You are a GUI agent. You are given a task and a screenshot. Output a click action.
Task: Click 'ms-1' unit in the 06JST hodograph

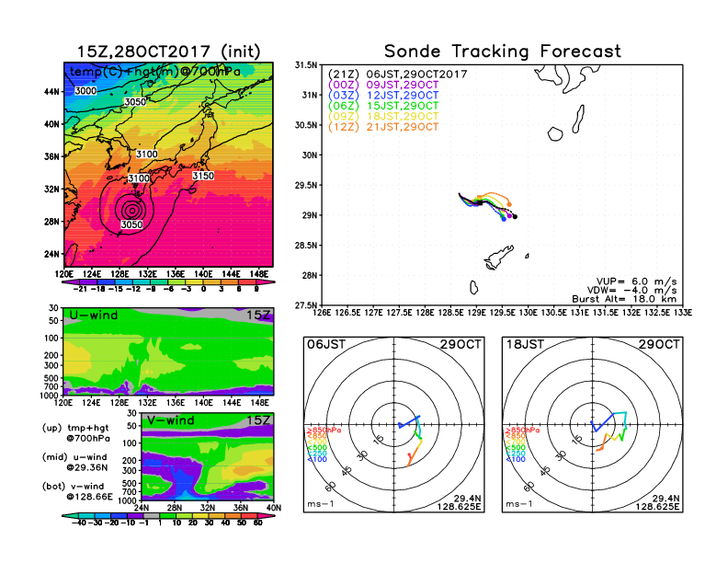pos(321,504)
